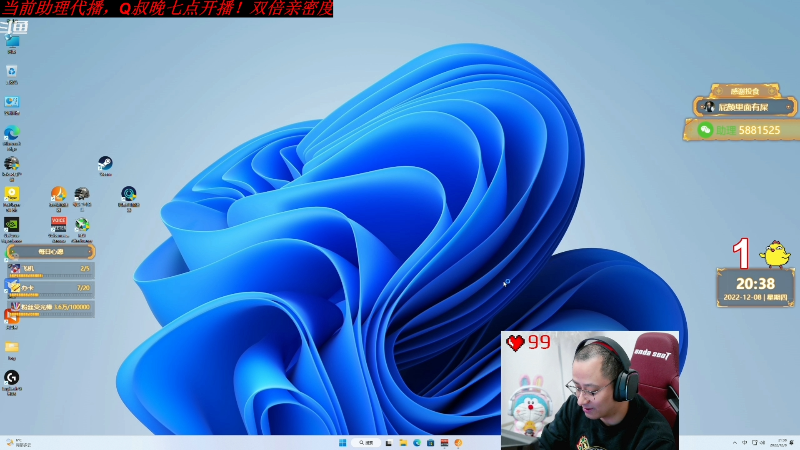The height and width of the screenshot is (450, 800).
Task: Open the red VOICE app shortcut
Action: point(59,229)
